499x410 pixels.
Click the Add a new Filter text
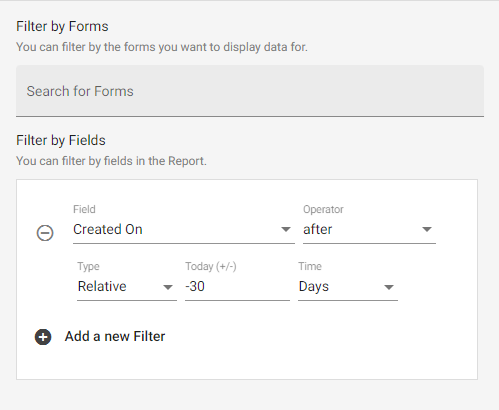pyautogui.click(x=115, y=336)
